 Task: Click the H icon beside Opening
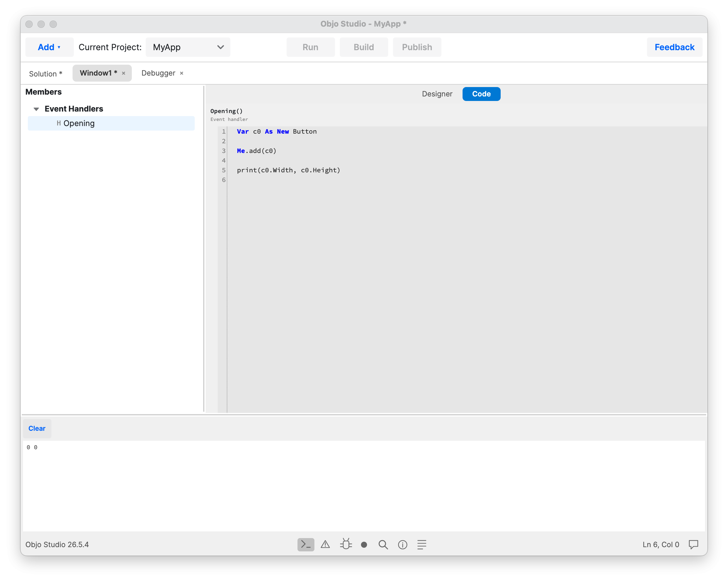pyautogui.click(x=59, y=123)
